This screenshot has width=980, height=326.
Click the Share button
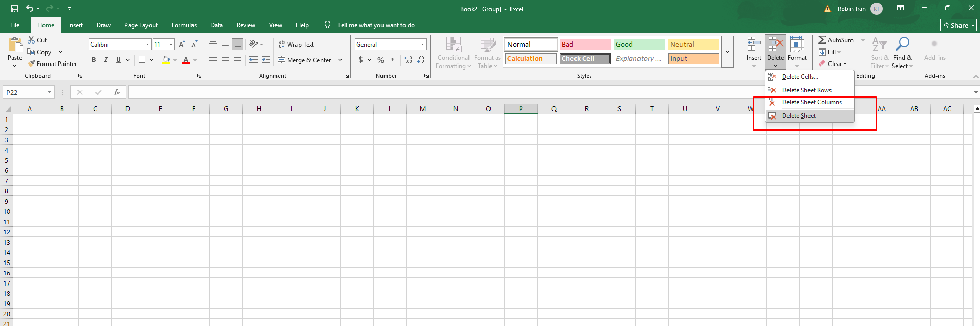958,25
